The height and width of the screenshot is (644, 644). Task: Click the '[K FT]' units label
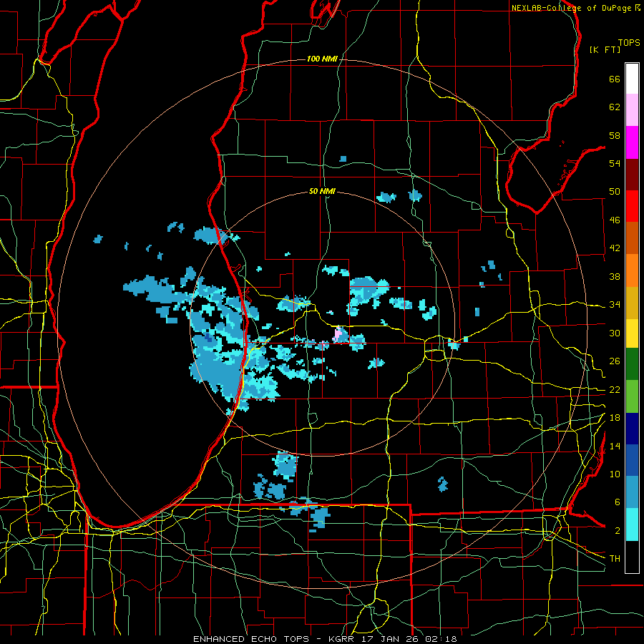pos(605,50)
